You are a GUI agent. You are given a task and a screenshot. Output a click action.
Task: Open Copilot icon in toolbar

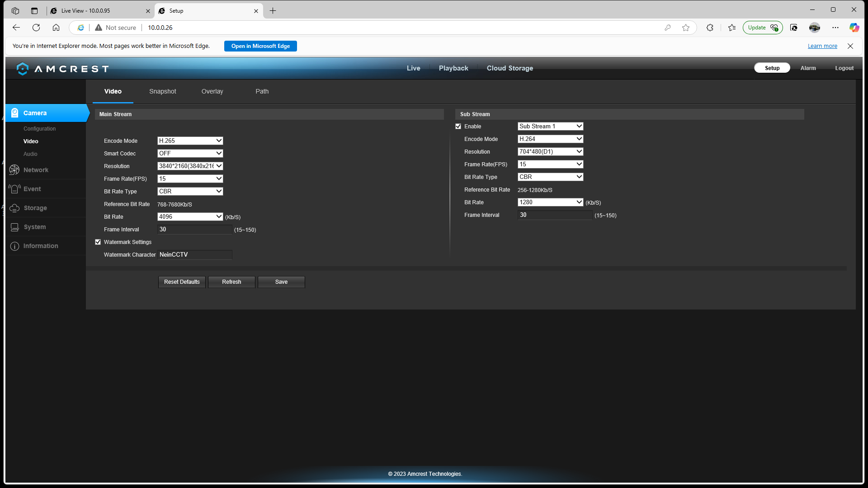click(854, 28)
